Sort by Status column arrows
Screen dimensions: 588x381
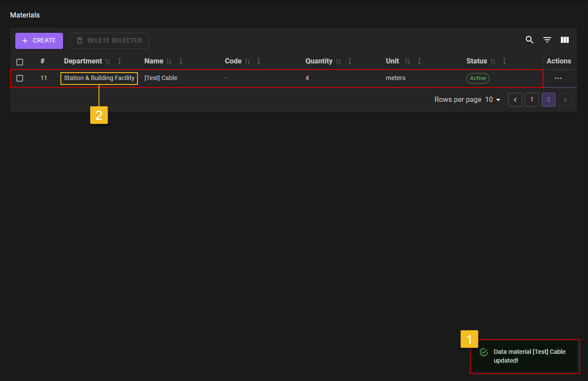[493, 62]
